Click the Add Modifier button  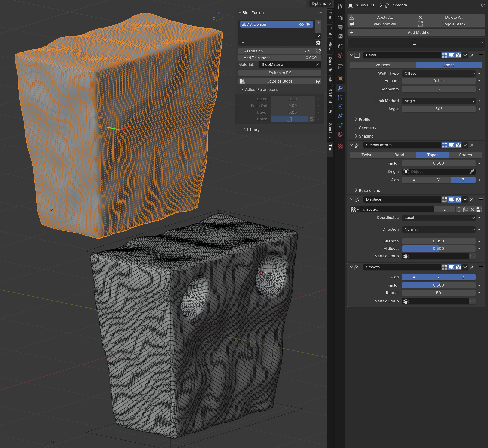point(416,33)
